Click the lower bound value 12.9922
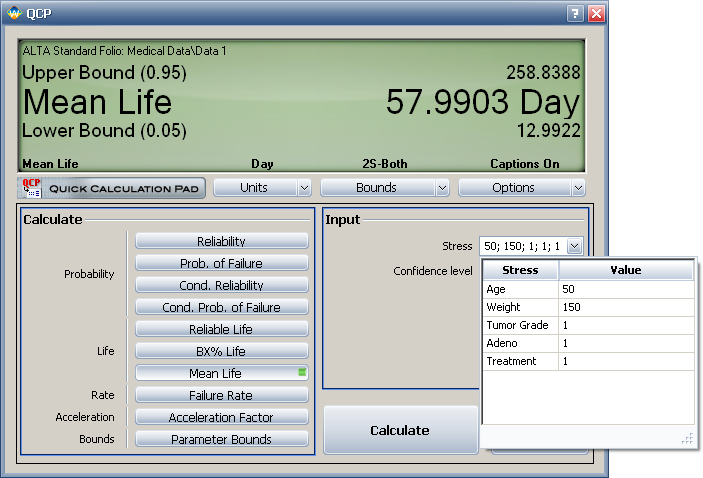This screenshot has width=703, height=478. pyautogui.click(x=549, y=130)
